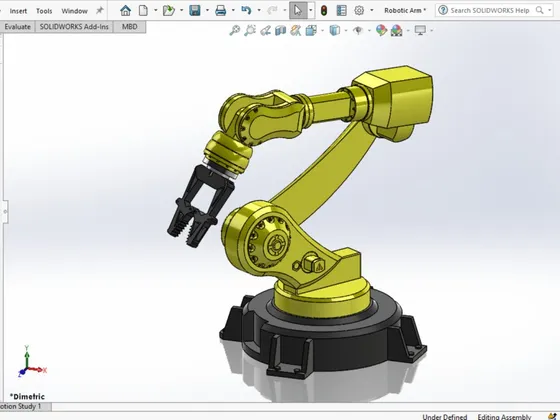The image size is (560, 420).
Task: Toggle Hide/Show Items eye
Action: [358, 31]
